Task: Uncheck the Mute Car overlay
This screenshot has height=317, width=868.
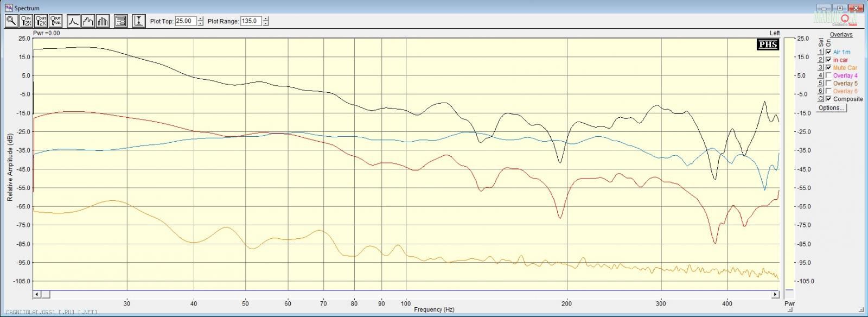Action: 828,68
